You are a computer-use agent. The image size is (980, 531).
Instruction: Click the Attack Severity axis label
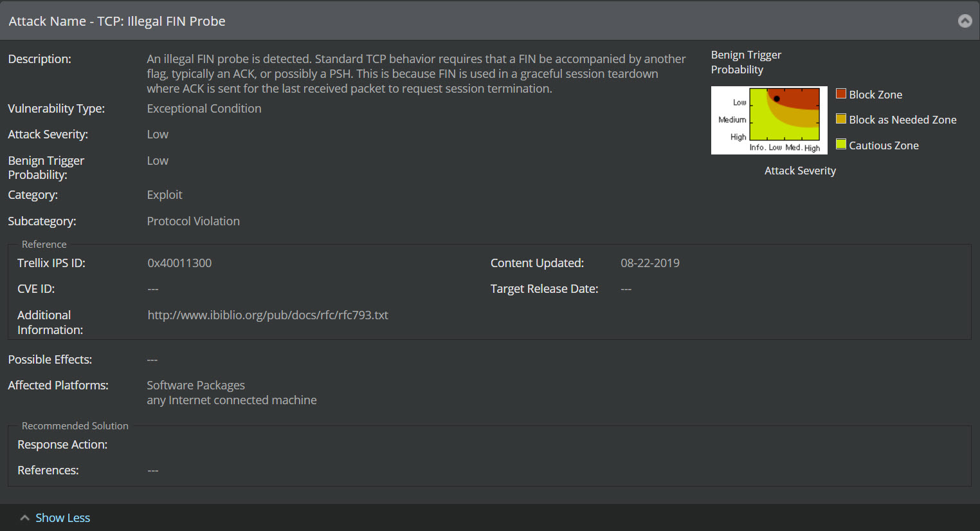800,171
